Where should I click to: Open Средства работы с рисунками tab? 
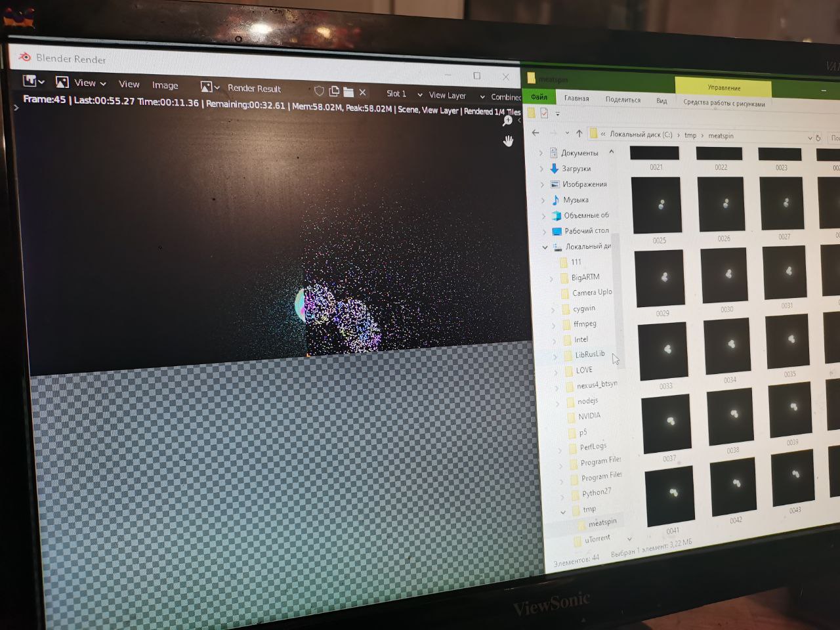724,103
